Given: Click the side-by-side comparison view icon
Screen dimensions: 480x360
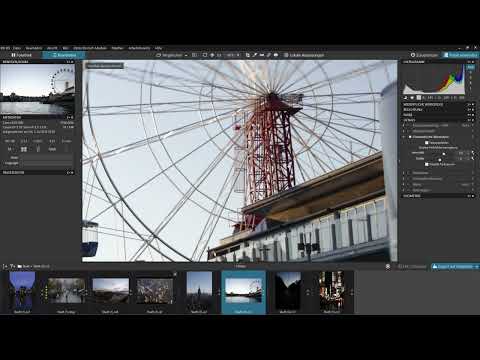Looking at the screenshot, I should [194, 55].
